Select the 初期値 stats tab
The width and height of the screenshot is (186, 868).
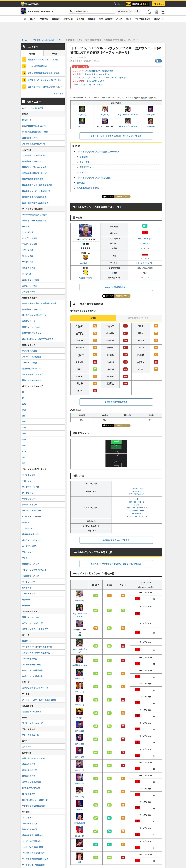(x=93, y=318)
